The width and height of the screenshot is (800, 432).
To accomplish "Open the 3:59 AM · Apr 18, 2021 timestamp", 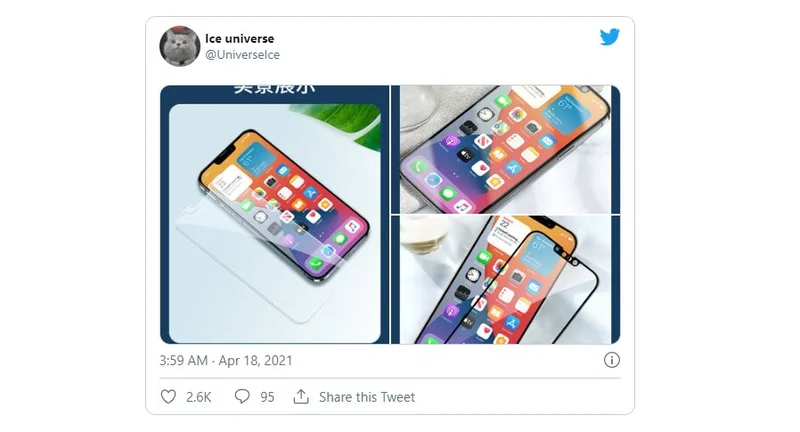I will point(226,361).
